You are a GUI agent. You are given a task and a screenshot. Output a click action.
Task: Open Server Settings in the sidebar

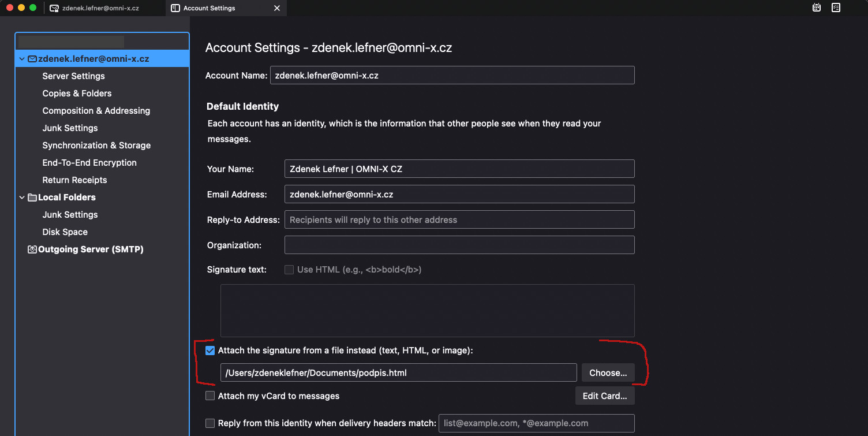click(73, 76)
